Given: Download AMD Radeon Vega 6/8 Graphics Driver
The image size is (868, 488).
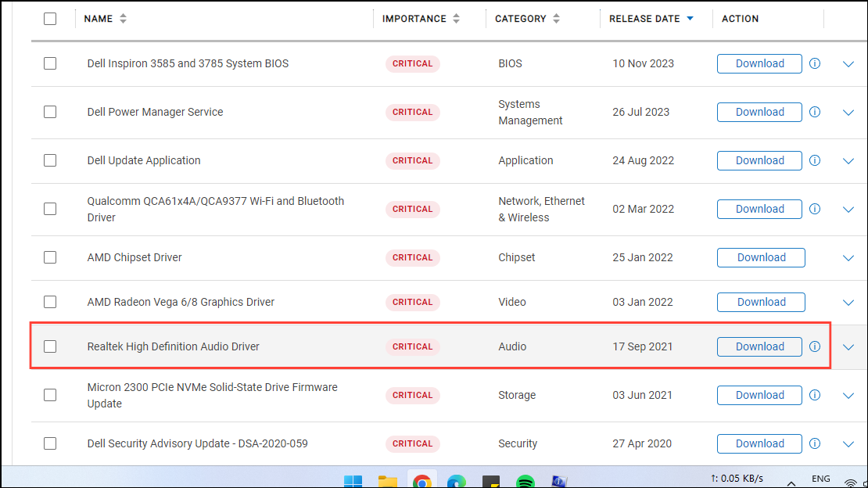Looking at the screenshot, I should click(761, 302).
